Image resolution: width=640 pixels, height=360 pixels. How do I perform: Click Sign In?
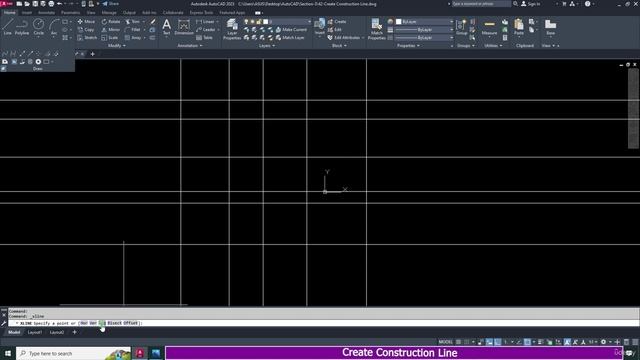[531, 4]
